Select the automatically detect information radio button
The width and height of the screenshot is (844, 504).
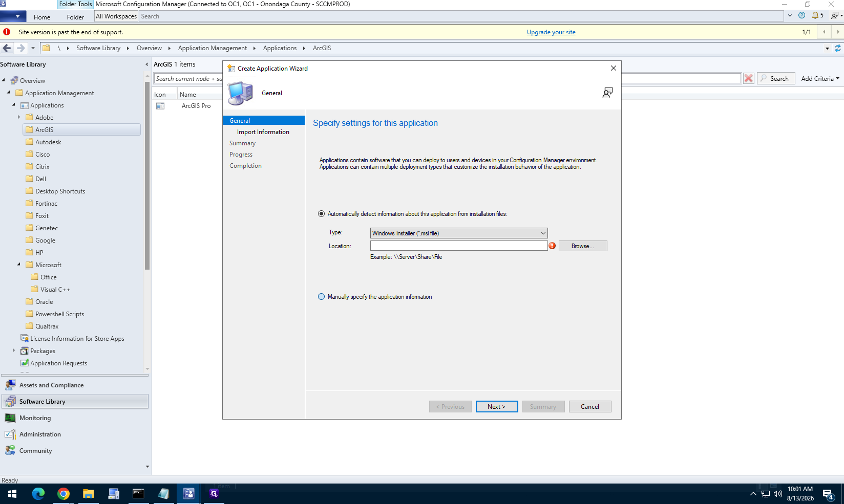click(x=321, y=214)
